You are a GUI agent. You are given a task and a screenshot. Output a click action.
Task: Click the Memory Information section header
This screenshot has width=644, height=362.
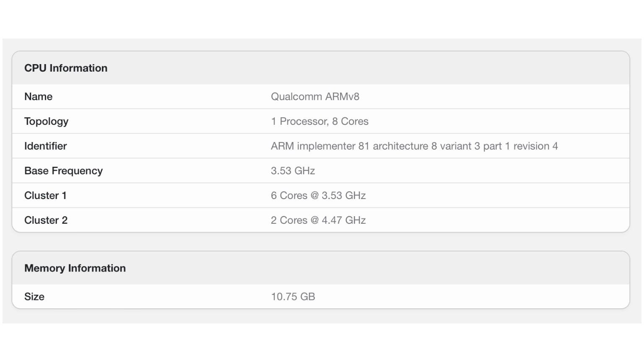[75, 269]
